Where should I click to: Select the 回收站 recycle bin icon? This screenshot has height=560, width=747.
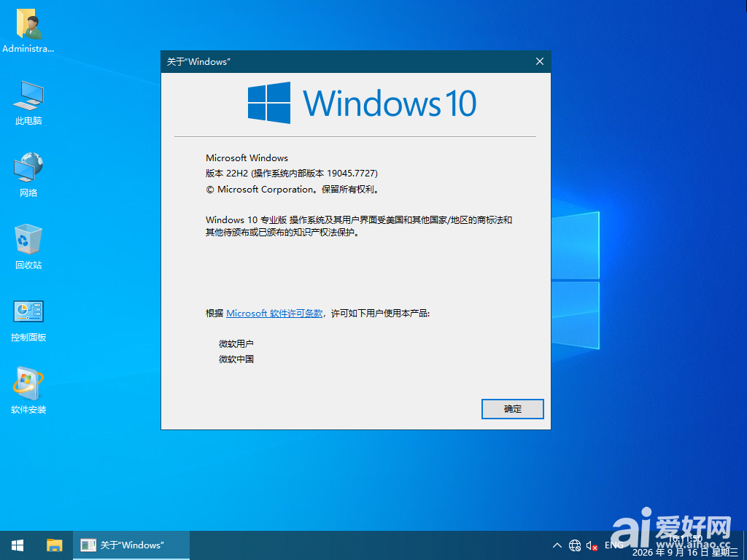click(x=28, y=246)
